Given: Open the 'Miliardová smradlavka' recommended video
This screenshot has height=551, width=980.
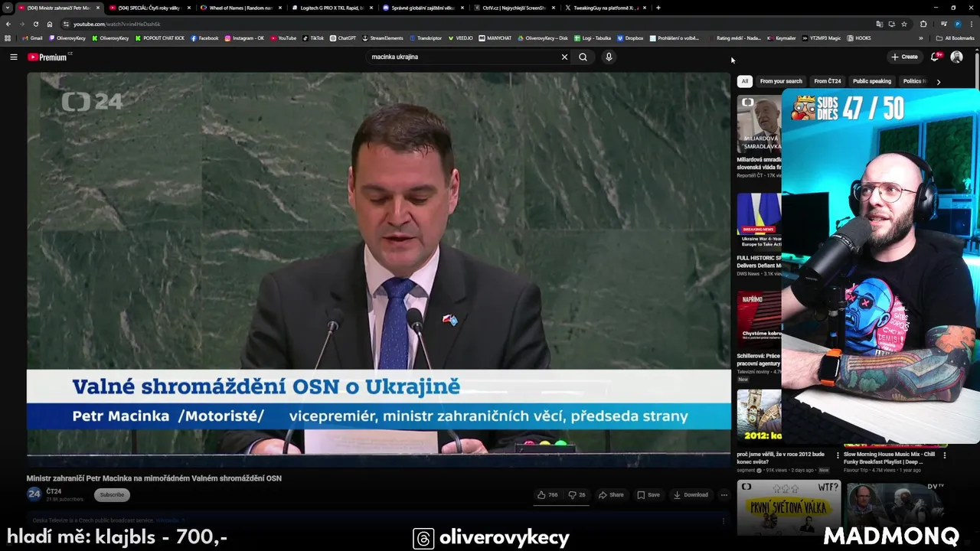Looking at the screenshot, I should click(x=759, y=124).
